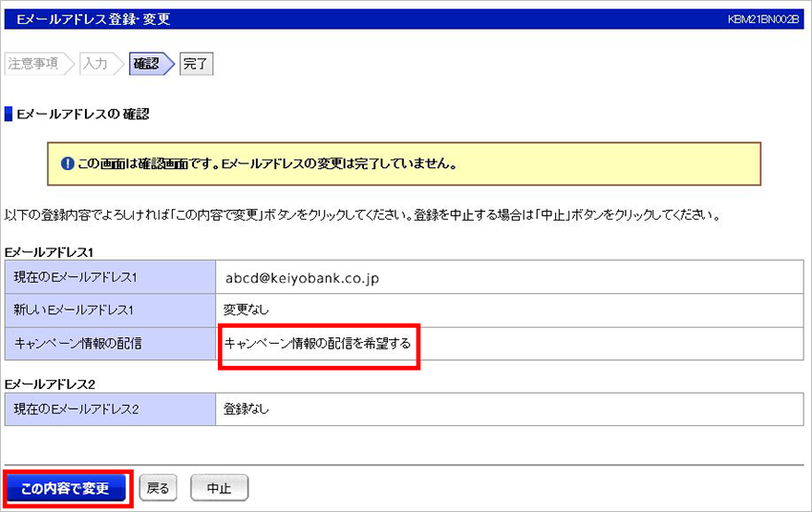
Task: Click the highlighted 確認 step indicator
Action: 146,64
